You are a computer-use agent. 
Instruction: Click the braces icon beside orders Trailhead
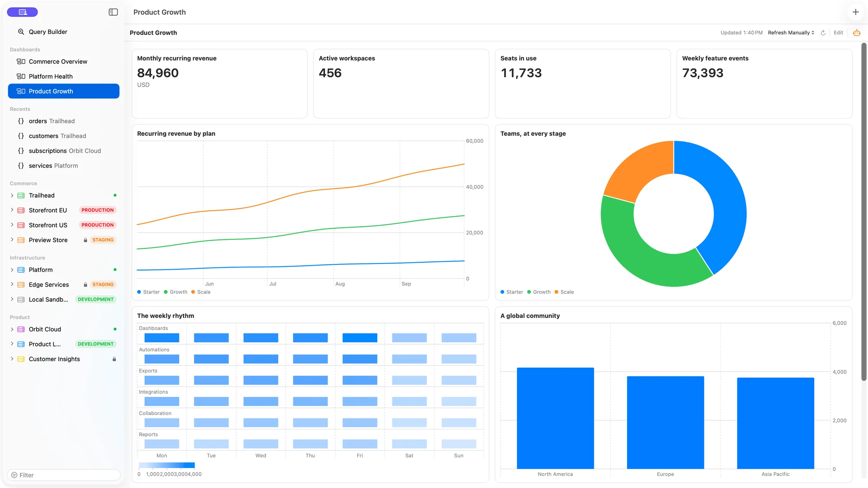21,121
